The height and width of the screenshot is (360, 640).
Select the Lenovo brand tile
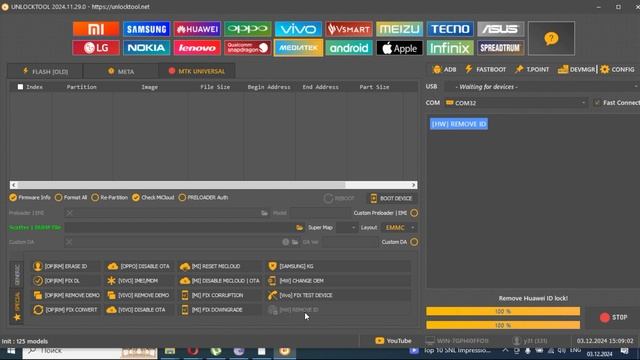[197, 48]
